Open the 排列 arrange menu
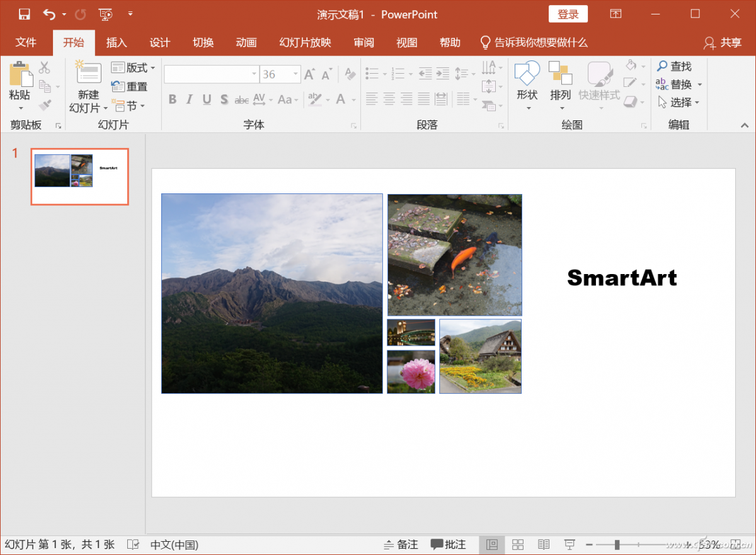This screenshot has height=555, width=756. (560, 86)
